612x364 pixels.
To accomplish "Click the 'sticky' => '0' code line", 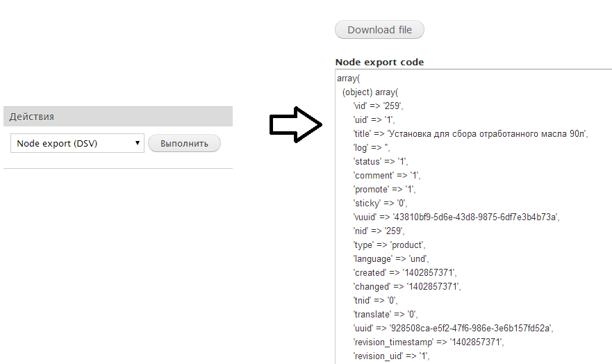I will click(380, 204).
